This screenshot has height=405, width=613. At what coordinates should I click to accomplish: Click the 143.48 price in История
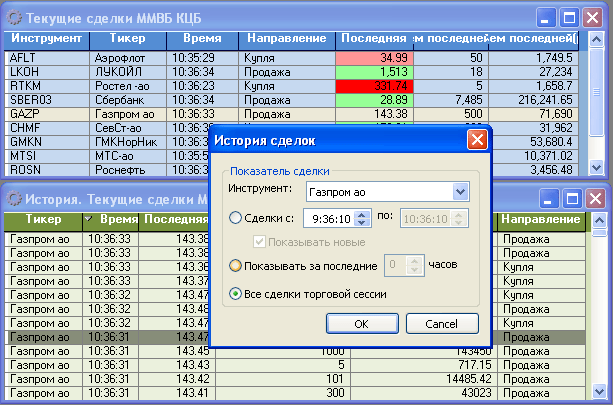coord(174,309)
